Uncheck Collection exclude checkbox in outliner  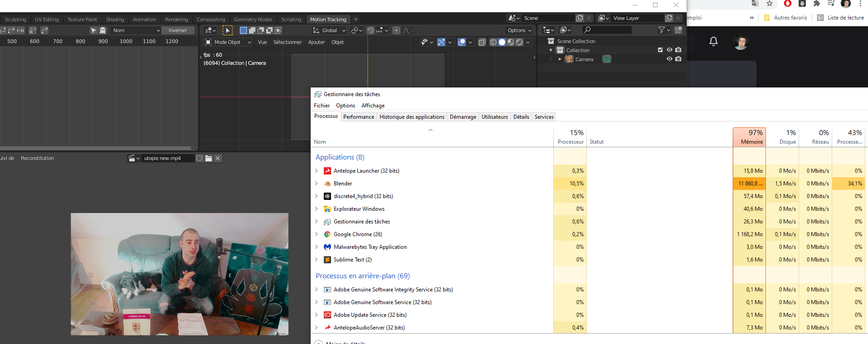pos(660,50)
